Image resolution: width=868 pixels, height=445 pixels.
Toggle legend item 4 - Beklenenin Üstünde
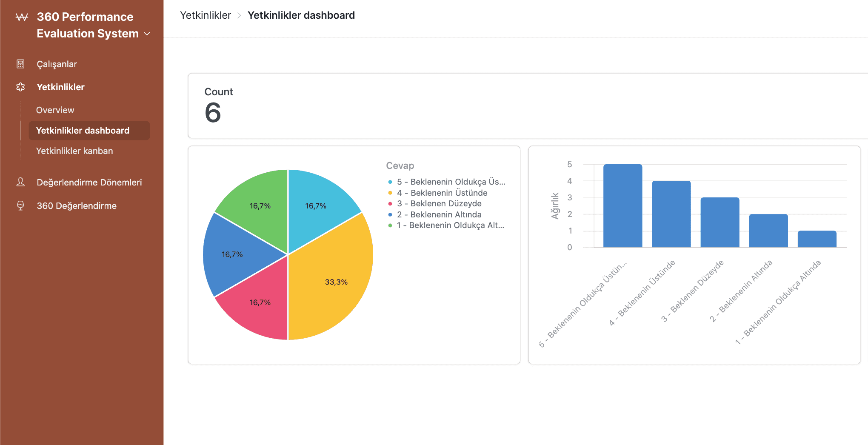click(x=438, y=193)
